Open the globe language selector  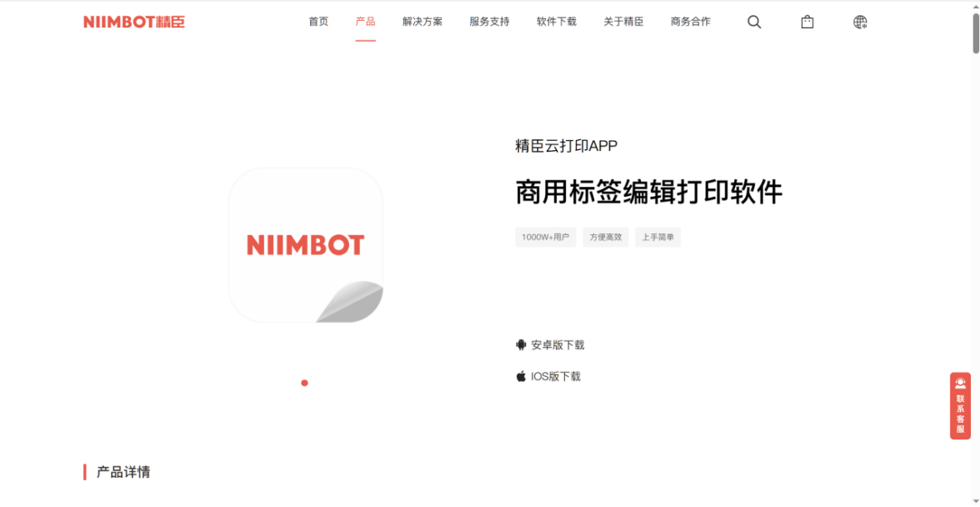(860, 22)
